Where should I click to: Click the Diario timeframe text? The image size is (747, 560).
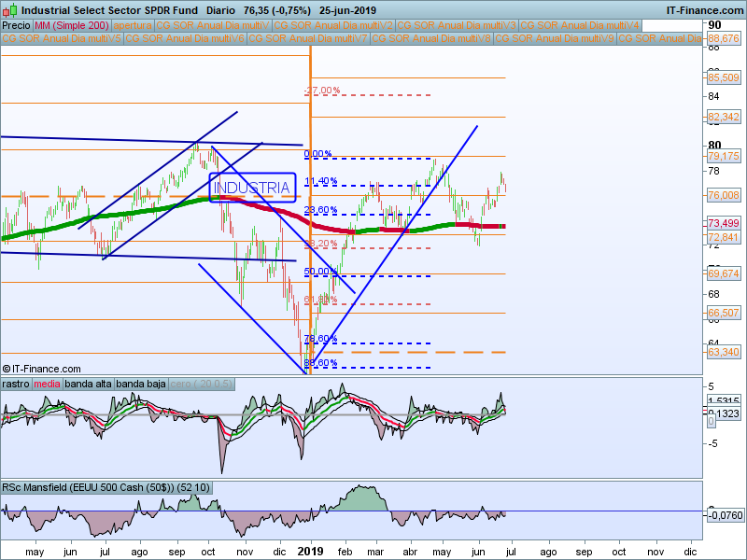pyautogui.click(x=220, y=10)
